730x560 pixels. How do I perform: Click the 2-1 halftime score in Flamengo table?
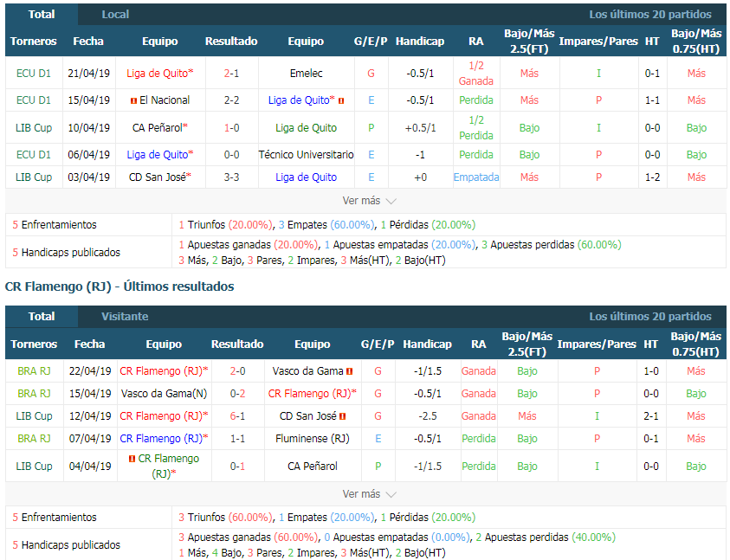(651, 416)
